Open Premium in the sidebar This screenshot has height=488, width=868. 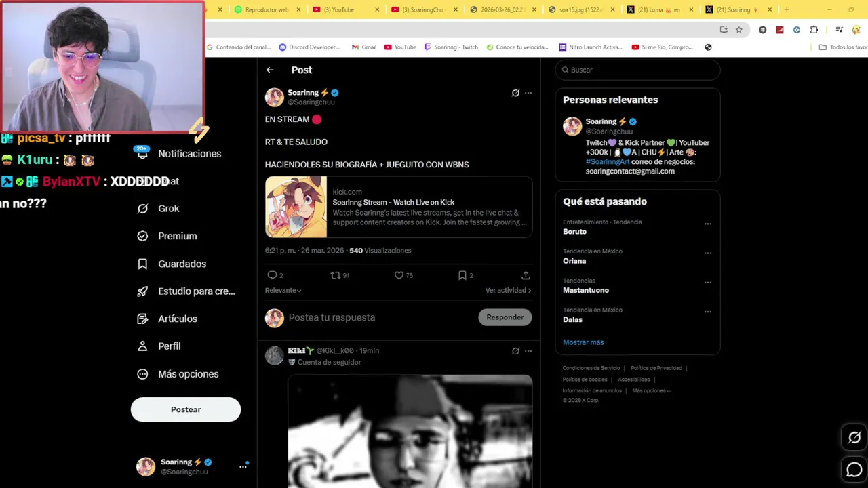coord(167,236)
